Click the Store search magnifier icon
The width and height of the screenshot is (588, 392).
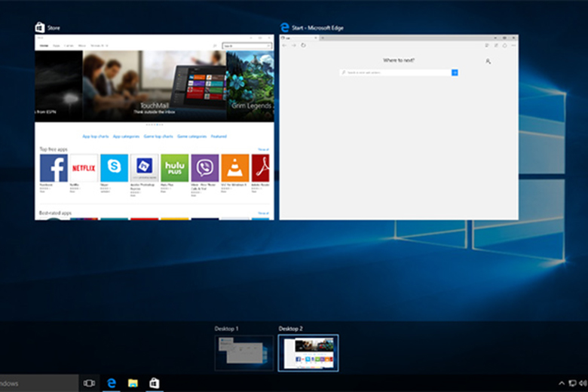tap(215, 46)
